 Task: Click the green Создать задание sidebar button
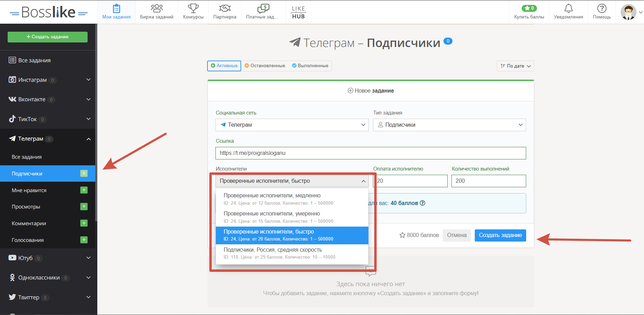[48, 37]
